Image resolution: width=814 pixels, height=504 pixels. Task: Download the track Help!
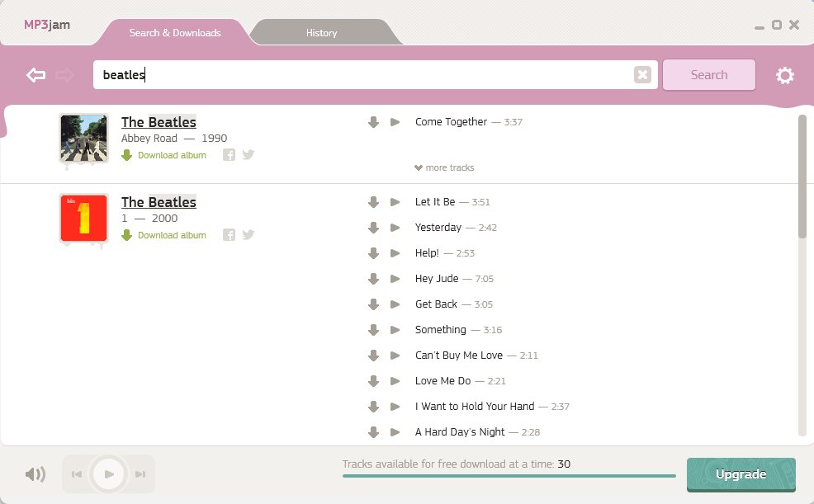[373, 253]
